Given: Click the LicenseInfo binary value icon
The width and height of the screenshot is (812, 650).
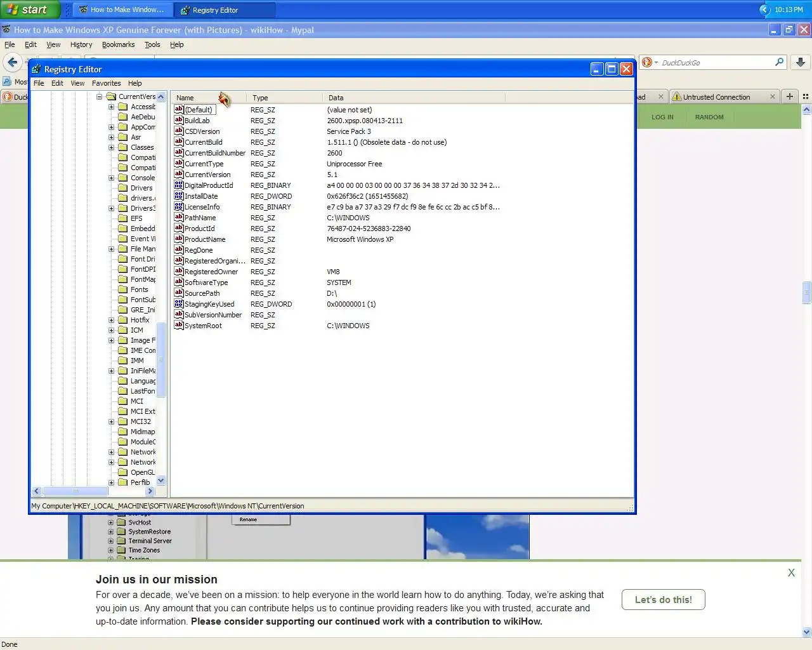Looking at the screenshot, I should [x=179, y=206].
